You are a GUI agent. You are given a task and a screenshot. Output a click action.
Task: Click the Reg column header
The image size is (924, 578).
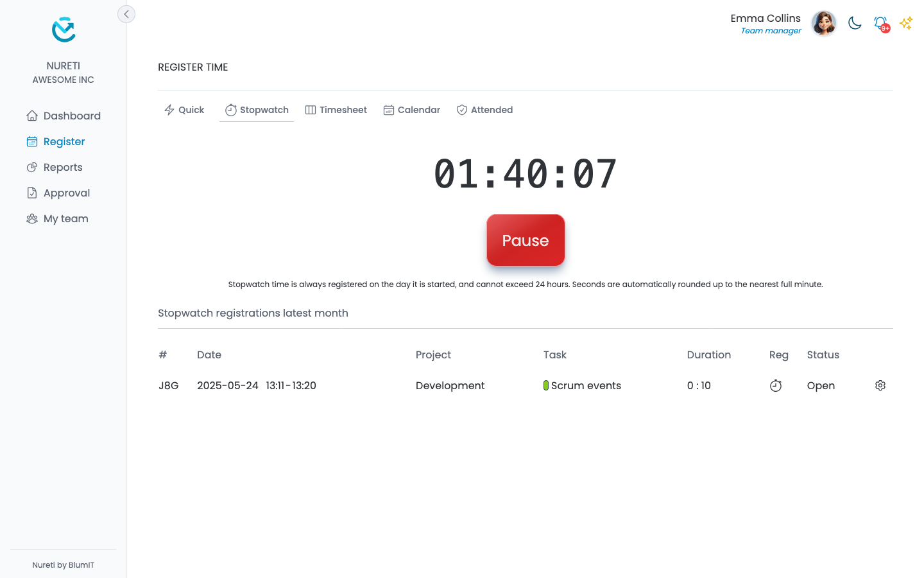pos(779,355)
